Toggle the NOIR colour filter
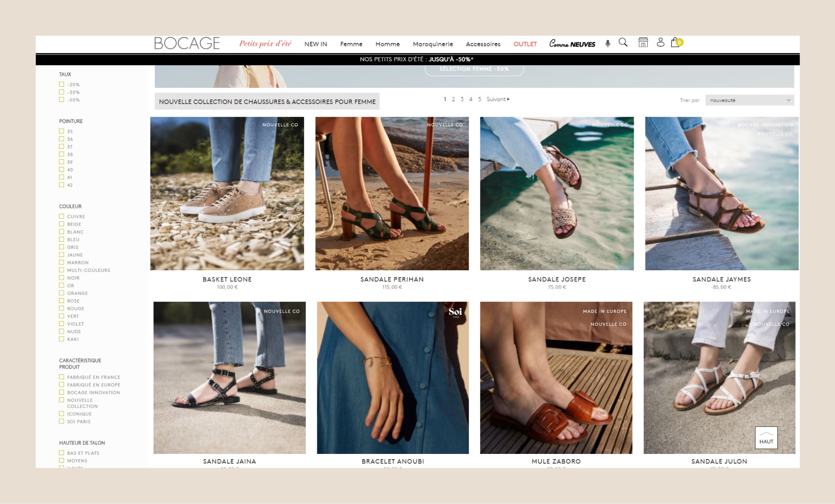The width and height of the screenshot is (835, 504). [x=63, y=278]
